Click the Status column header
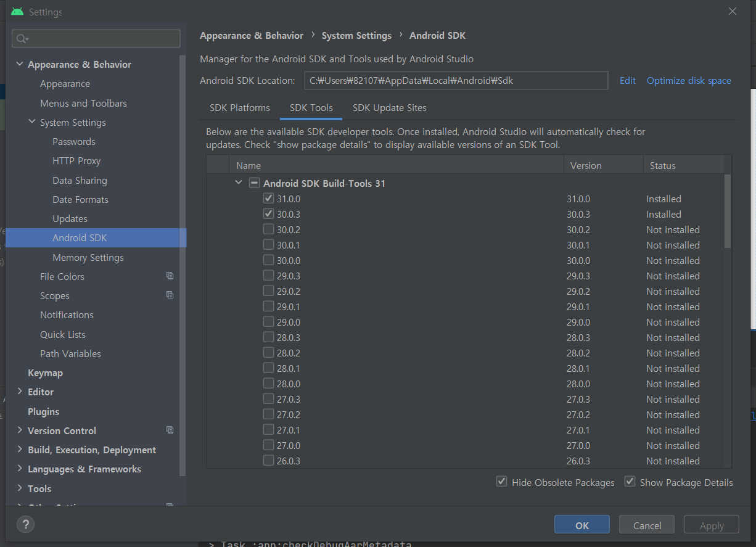756x547 pixels. pos(683,165)
